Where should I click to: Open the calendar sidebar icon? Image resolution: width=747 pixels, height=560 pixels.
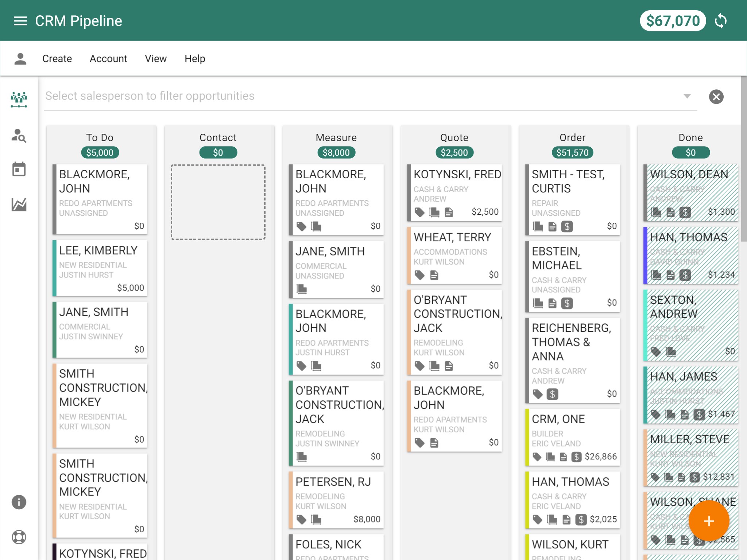tap(19, 169)
